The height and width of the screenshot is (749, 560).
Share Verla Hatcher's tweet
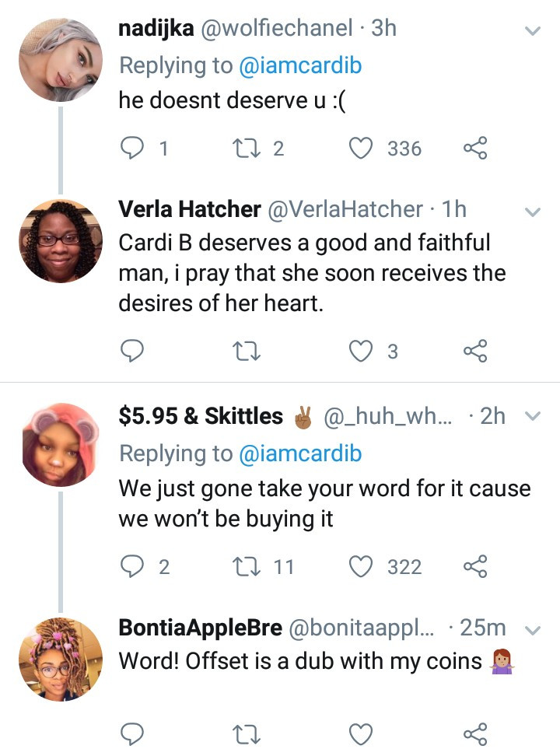(x=475, y=352)
